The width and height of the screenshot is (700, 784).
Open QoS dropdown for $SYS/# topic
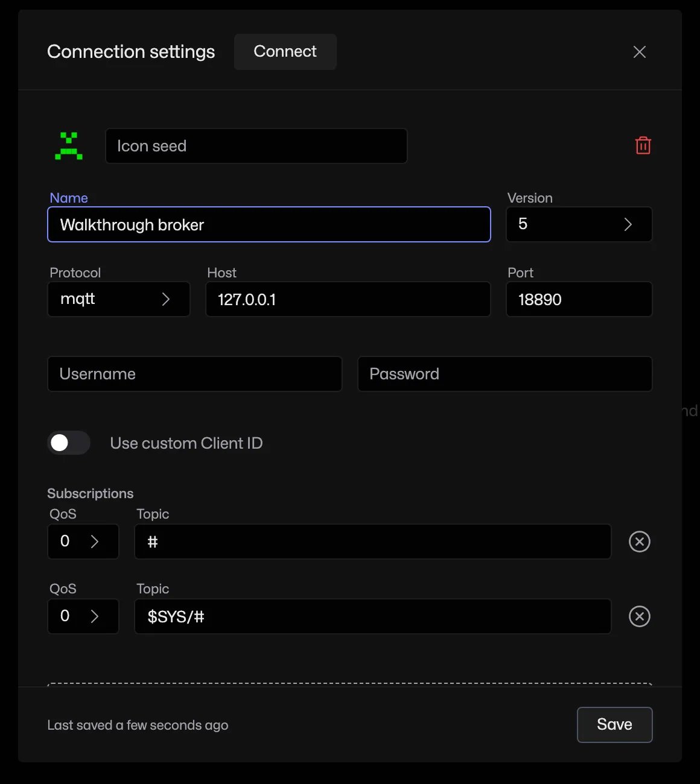pyautogui.click(x=83, y=616)
